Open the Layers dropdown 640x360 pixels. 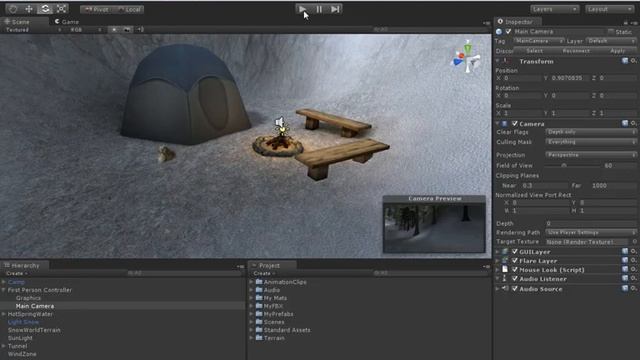pos(554,9)
